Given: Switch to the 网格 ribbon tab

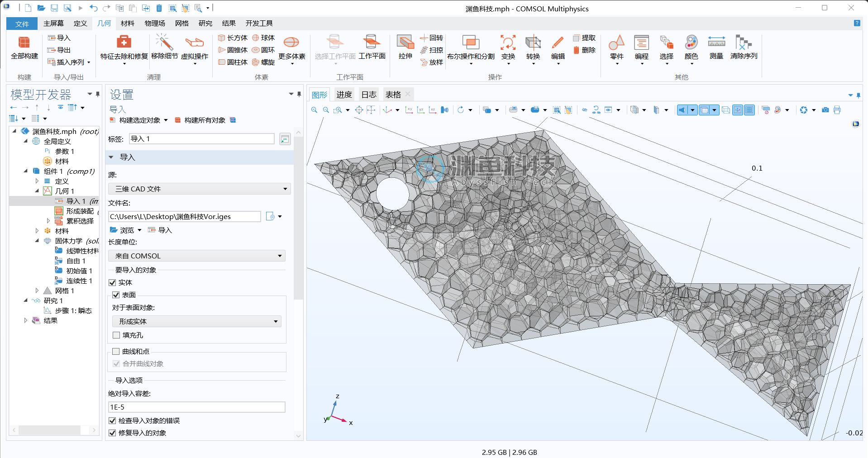Looking at the screenshot, I should tap(182, 24).
